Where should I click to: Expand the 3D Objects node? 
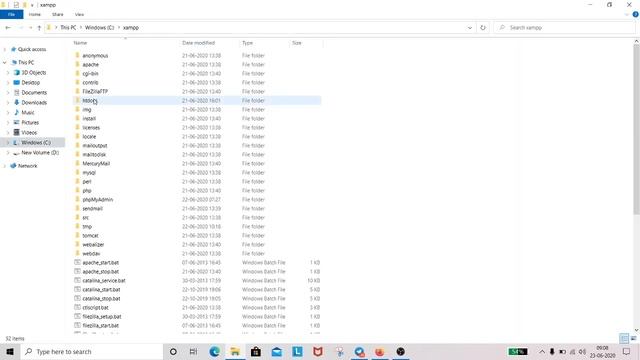pos(8,73)
